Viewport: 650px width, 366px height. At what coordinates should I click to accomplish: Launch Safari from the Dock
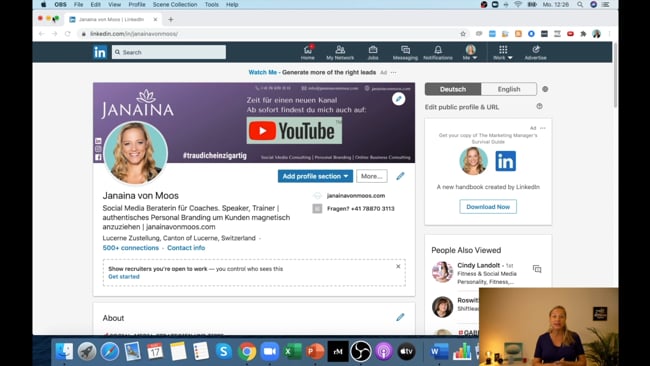[109, 351]
